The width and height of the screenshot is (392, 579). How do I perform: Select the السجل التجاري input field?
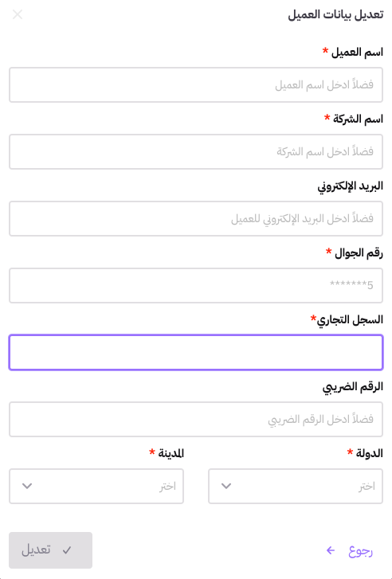(x=196, y=352)
